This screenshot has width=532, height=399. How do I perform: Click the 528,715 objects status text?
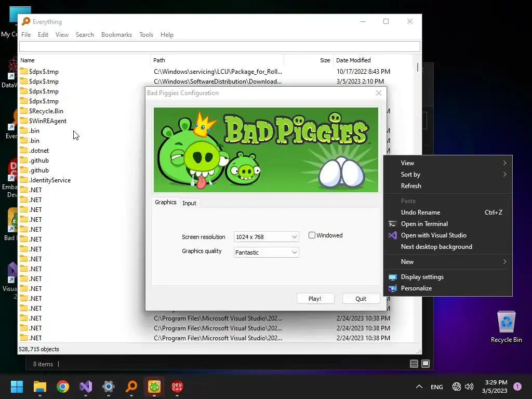click(x=38, y=349)
